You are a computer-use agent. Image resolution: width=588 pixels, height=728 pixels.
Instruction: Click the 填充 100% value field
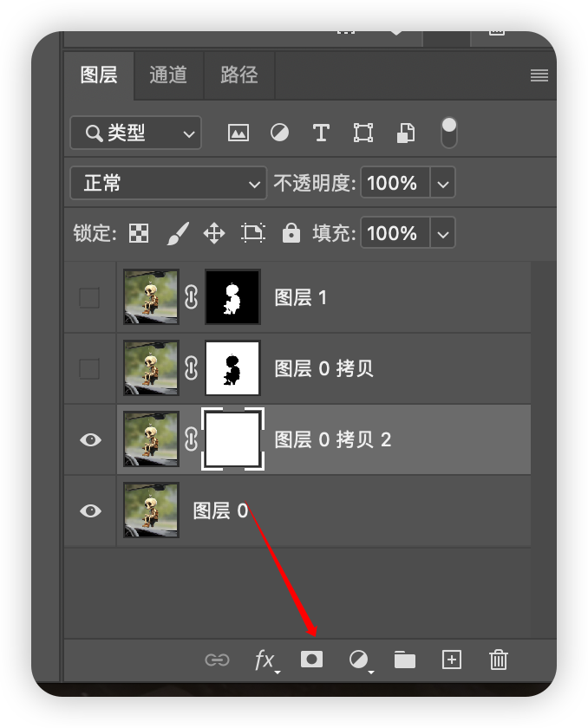[x=395, y=232]
